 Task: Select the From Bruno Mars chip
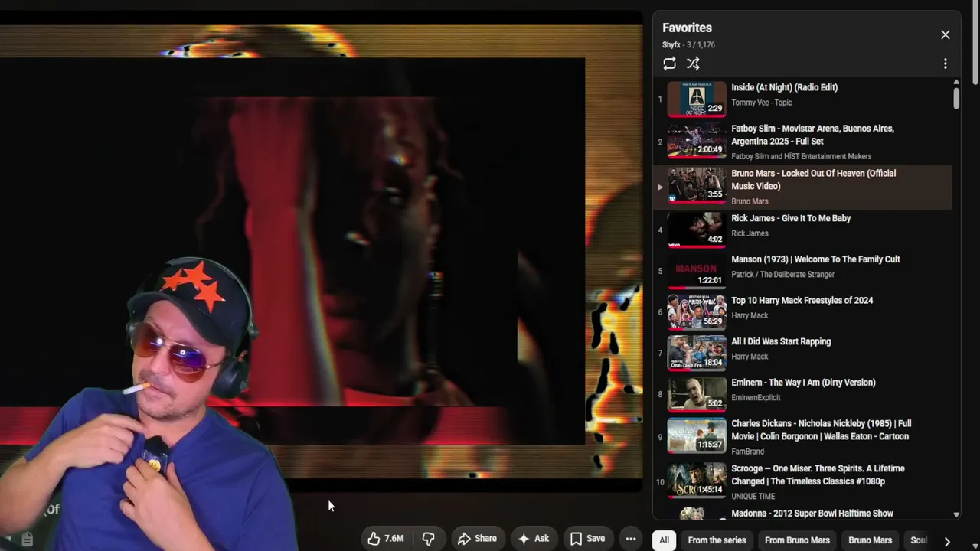pos(797,540)
